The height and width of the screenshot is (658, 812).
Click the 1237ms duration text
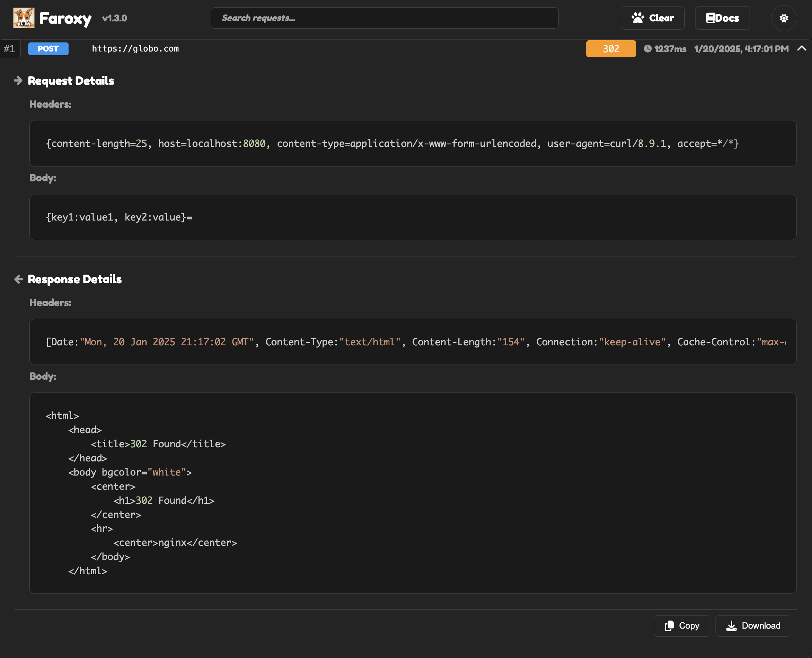click(x=670, y=49)
